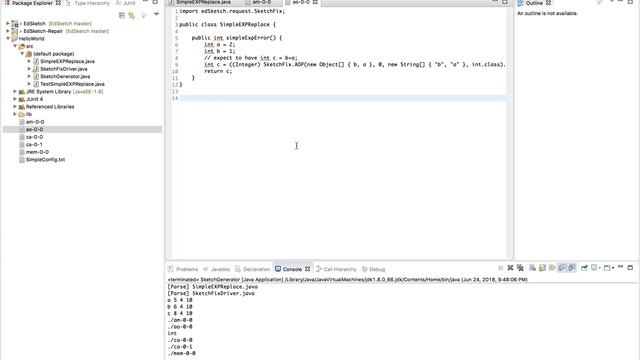Remove launch with single X console icon

pos(510,268)
